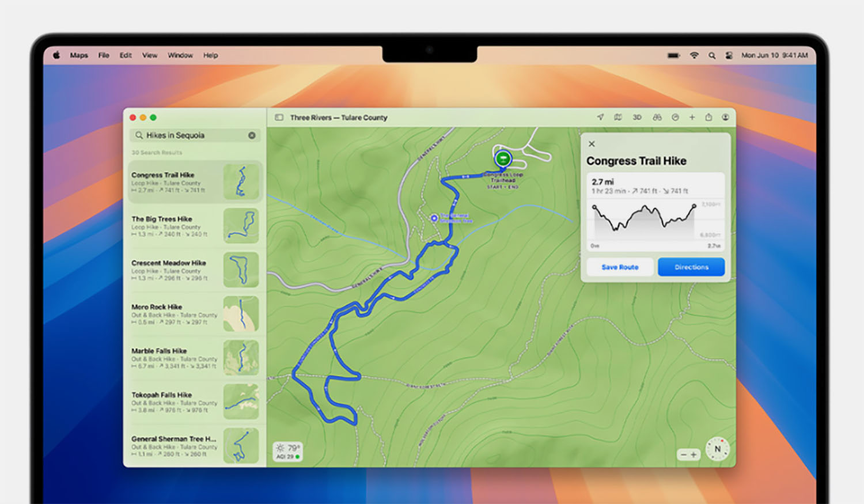Open Control Center in the menu bar
Screen dimensions: 864x504
tap(729, 55)
